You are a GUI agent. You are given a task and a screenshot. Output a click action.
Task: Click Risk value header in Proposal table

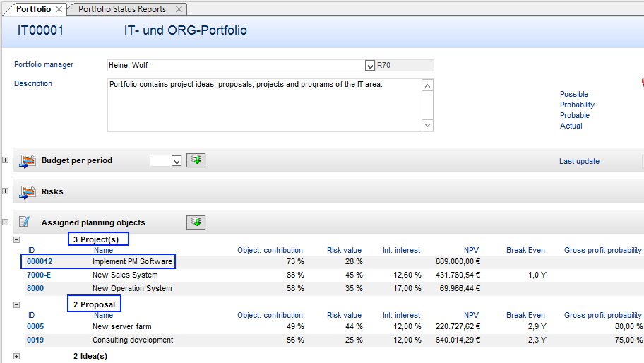pyautogui.click(x=344, y=315)
